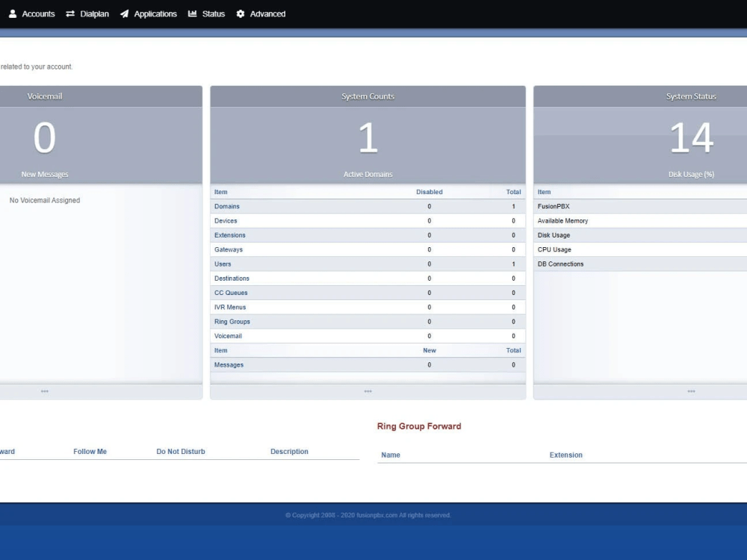
Task: Click the Available Memory row
Action: click(x=640, y=221)
